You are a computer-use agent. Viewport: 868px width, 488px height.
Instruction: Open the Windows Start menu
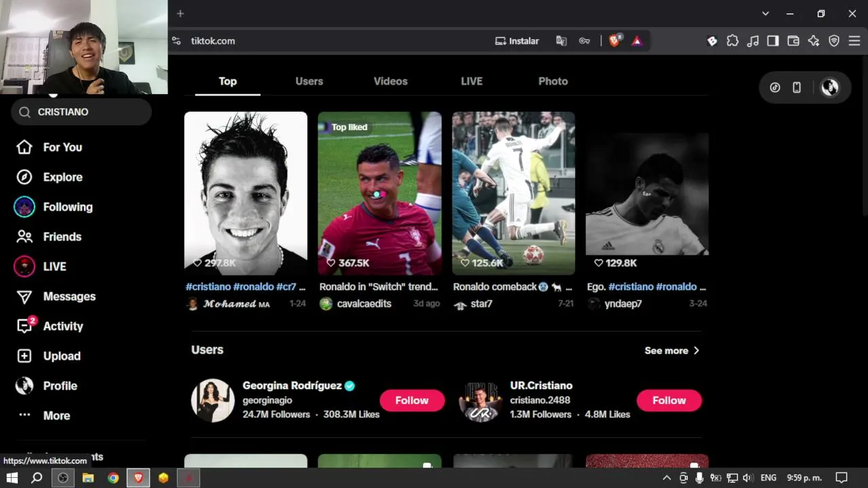[12, 478]
